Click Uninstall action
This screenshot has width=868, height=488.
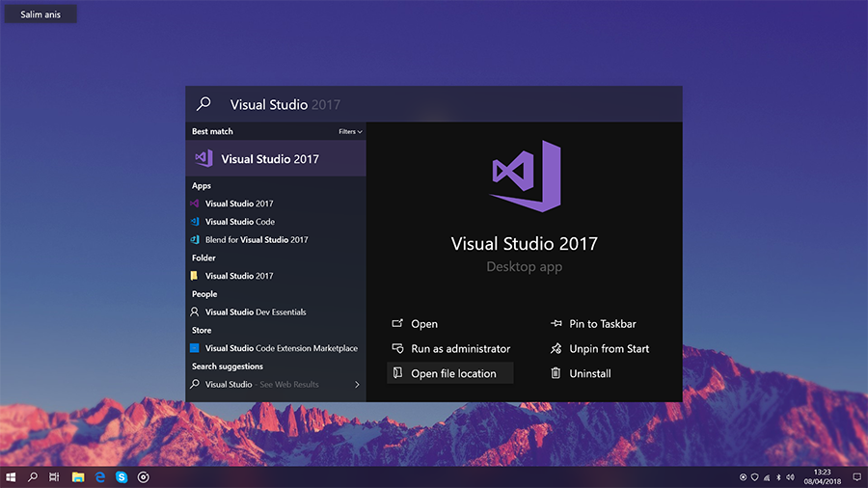click(581, 373)
